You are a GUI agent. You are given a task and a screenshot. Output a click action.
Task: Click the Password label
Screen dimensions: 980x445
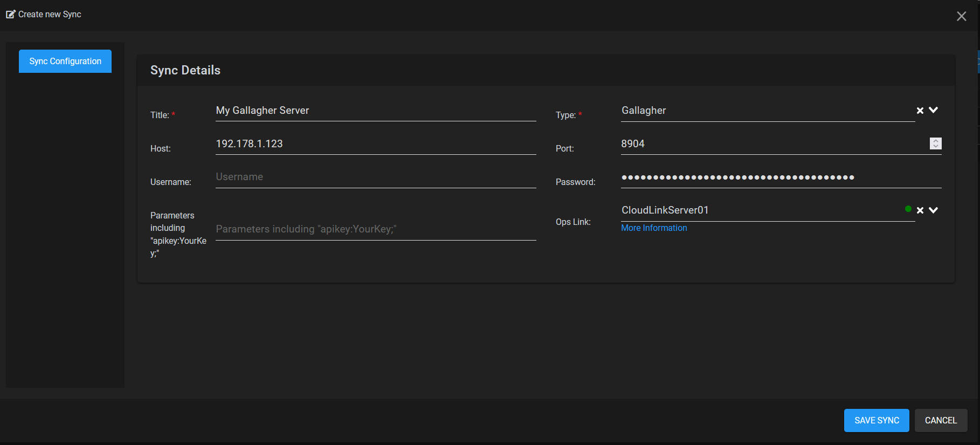point(576,182)
